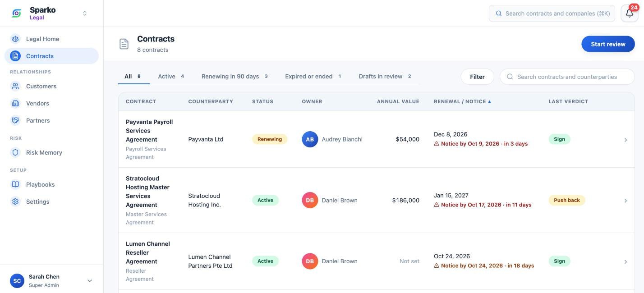Click the Risk Memory shield icon
Viewport: 644px width, 293px height.
point(15,152)
